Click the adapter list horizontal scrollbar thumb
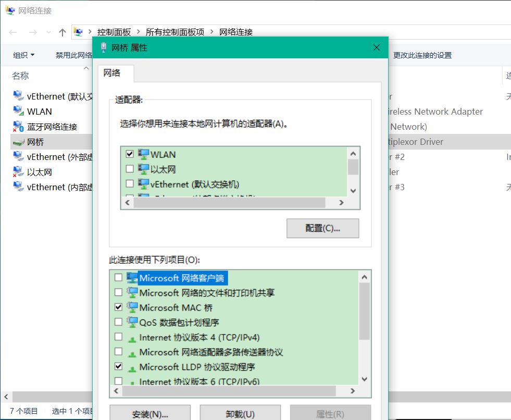511x420 pixels. [230, 203]
